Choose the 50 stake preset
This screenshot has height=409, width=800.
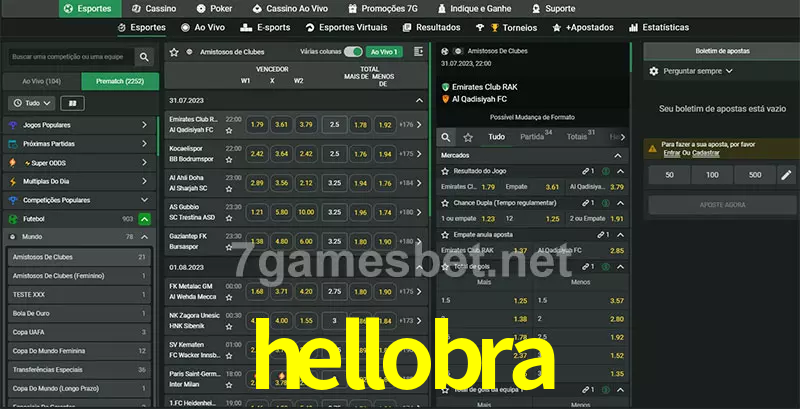669,175
